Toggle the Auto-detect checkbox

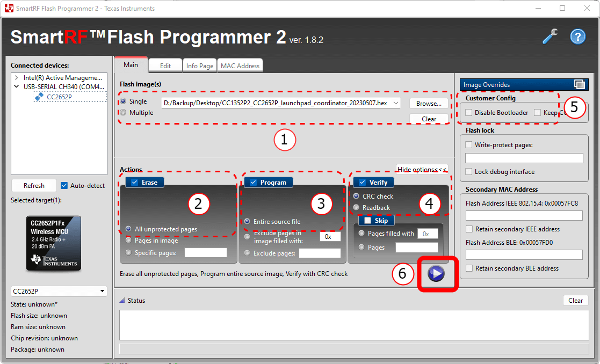click(64, 185)
